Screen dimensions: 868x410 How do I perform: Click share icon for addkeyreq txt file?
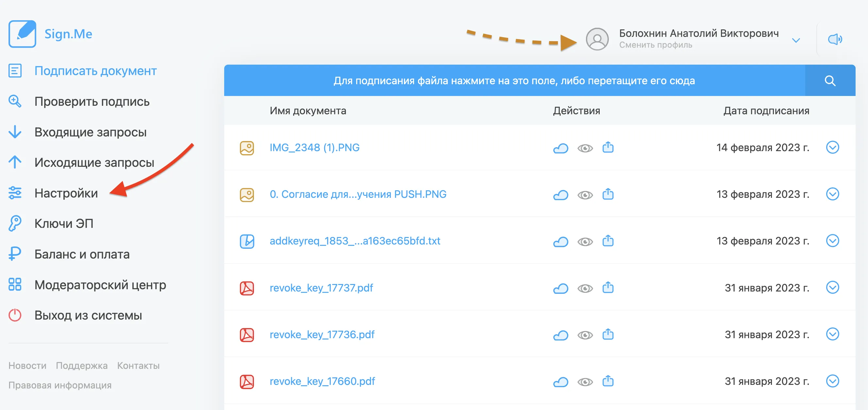pyautogui.click(x=608, y=241)
